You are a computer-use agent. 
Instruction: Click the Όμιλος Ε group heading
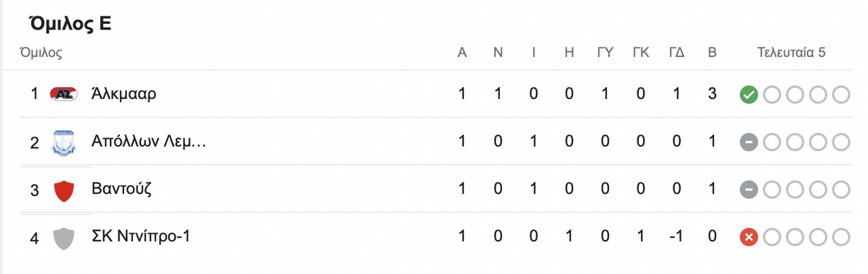pyautogui.click(x=70, y=24)
